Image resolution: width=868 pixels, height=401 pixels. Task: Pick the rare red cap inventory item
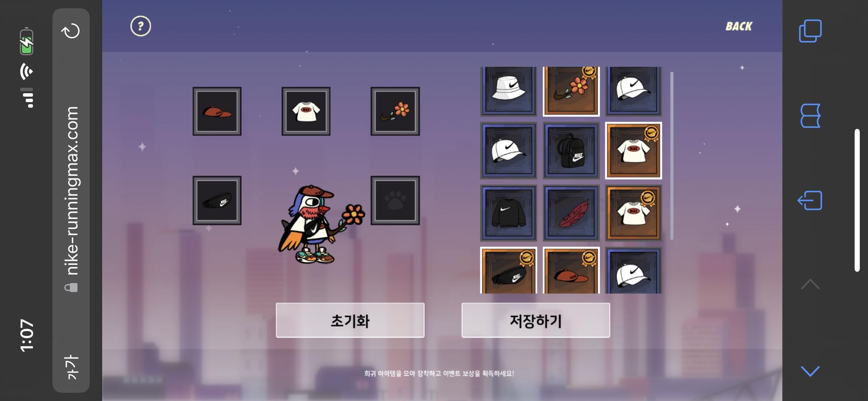click(x=571, y=271)
